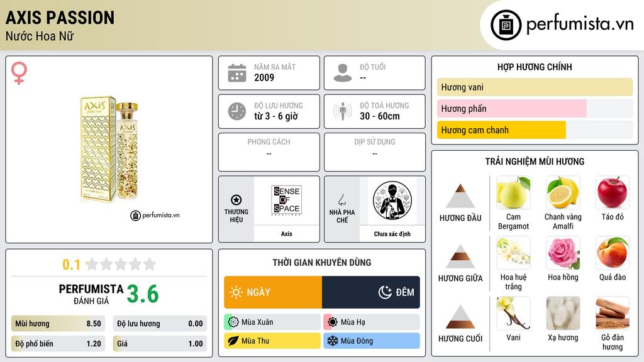This screenshot has width=644, height=362.
Task: Click the star badge icon above Thương hiệu
Action: point(236,200)
